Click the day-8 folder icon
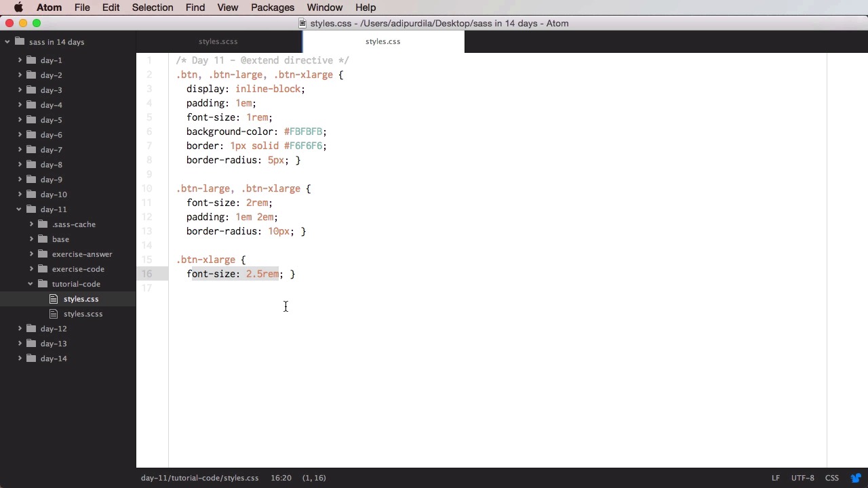Image resolution: width=868 pixels, height=488 pixels. click(31, 165)
